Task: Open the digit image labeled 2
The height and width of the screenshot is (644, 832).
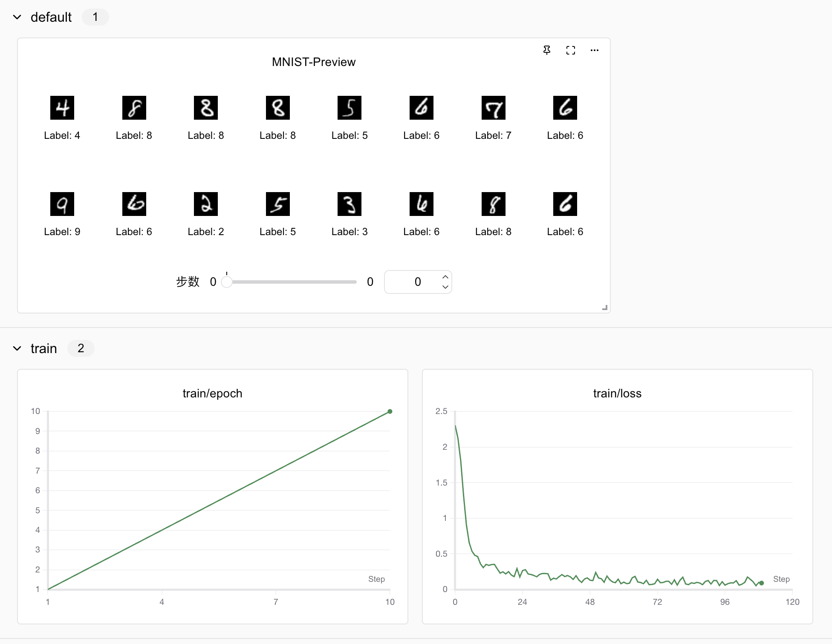Action: 206,204
